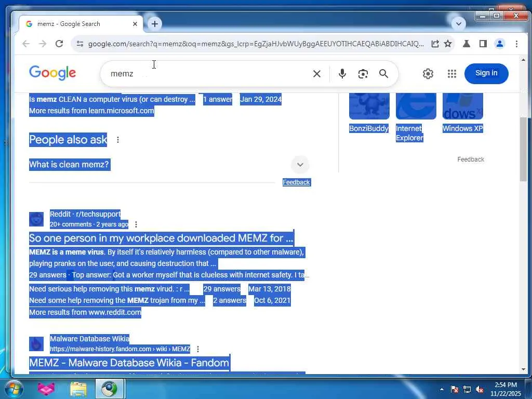
Task: Open Chrome three-dot menu
Action: click(x=516, y=44)
